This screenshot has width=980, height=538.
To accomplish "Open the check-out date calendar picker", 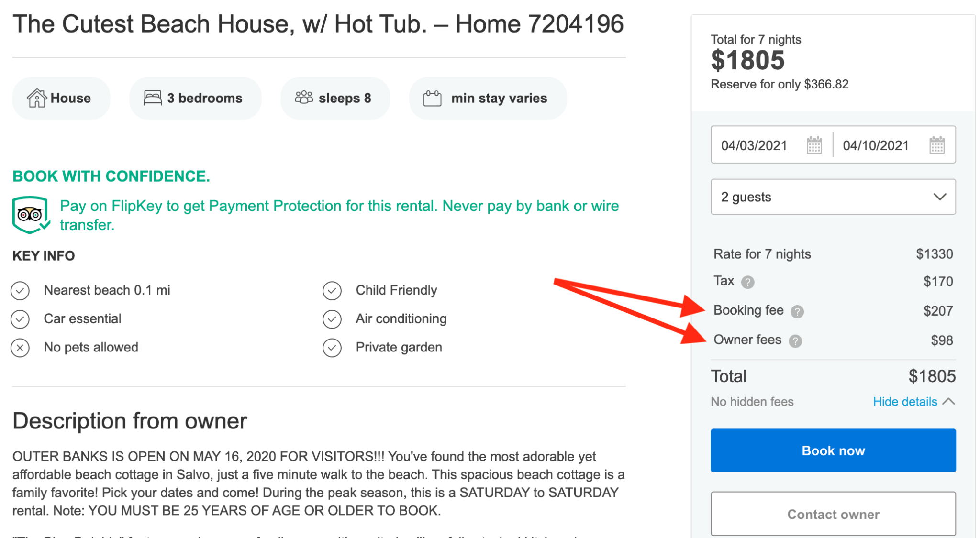I will tap(937, 145).
